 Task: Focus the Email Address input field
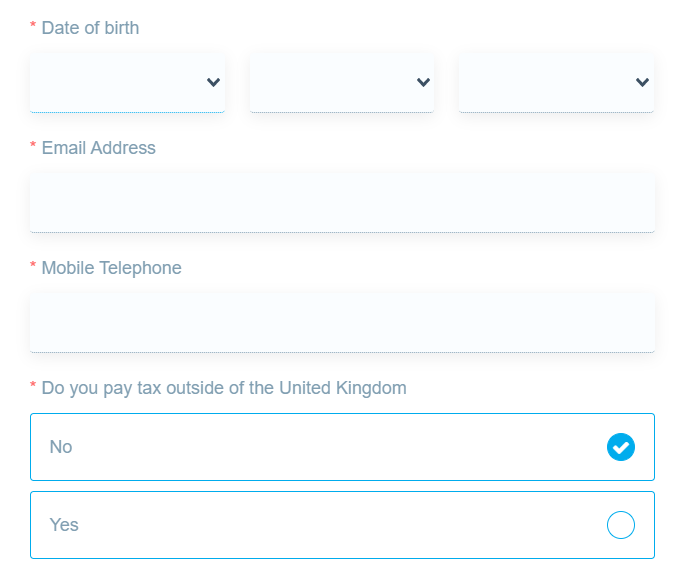coord(342,202)
